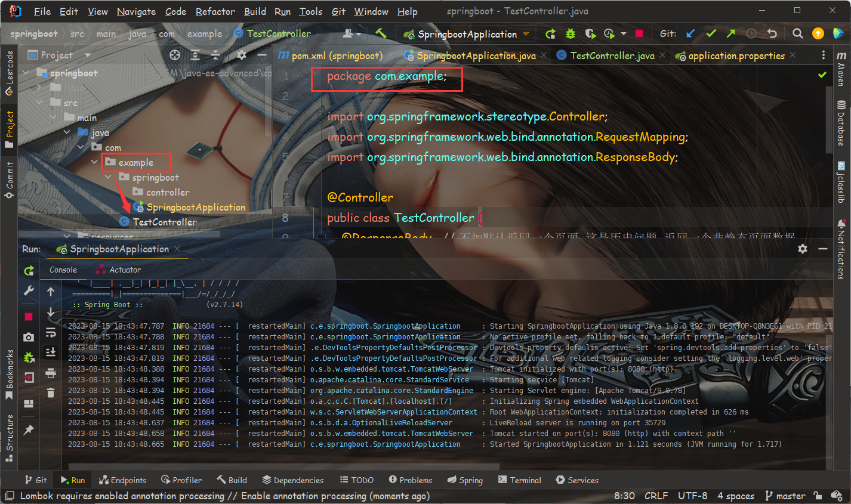Stop the process in Run panel

tap(29, 316)
